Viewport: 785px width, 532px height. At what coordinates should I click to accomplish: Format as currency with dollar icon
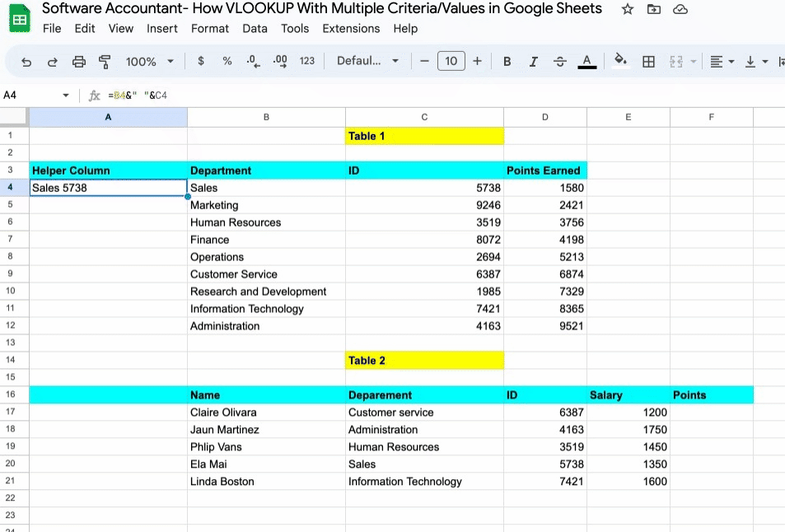[x=201, y=61]
